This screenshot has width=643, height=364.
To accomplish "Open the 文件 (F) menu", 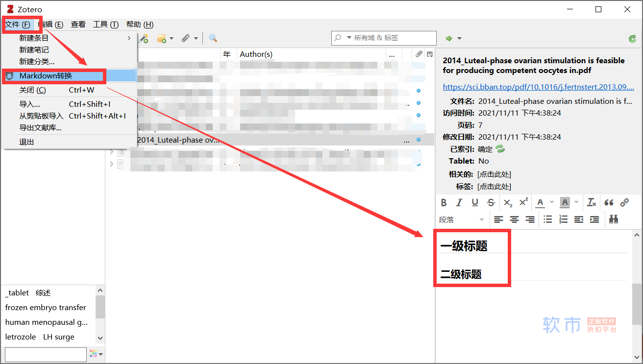I will point(18,24).
